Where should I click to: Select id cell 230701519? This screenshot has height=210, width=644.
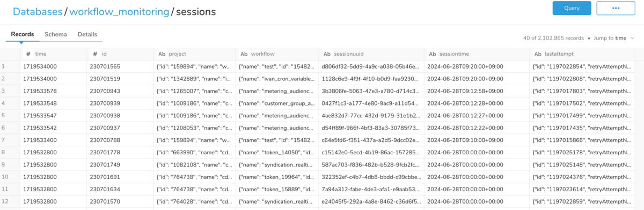pos(120,79)
